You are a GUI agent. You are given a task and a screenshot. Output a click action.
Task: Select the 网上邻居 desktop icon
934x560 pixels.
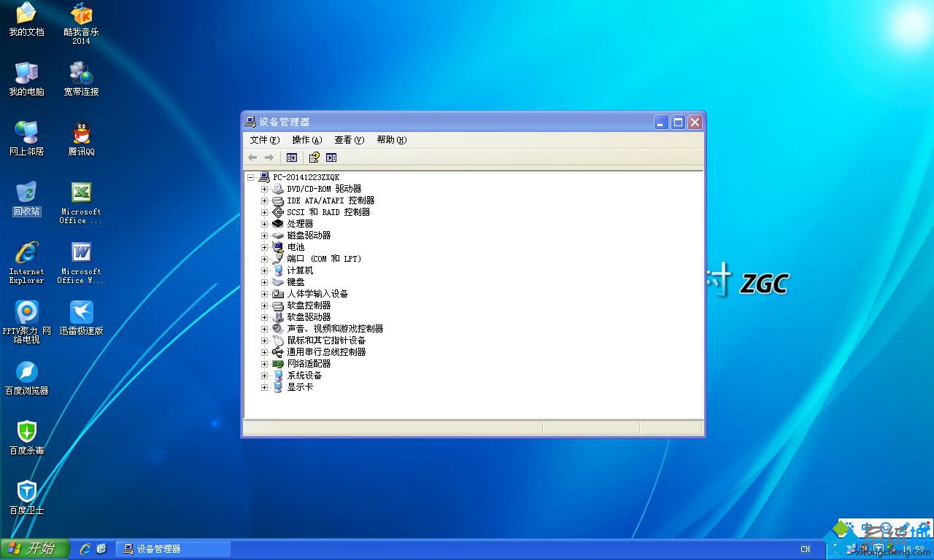pos(26,139)
